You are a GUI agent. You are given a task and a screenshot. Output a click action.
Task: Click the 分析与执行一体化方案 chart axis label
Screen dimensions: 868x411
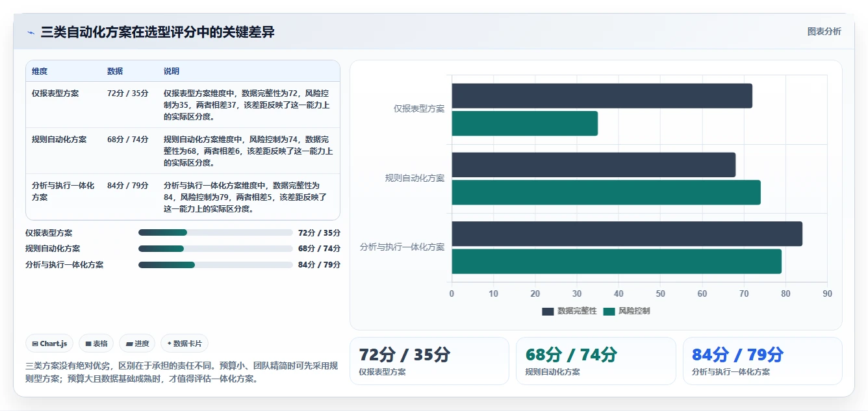click(x=402, y=247)
